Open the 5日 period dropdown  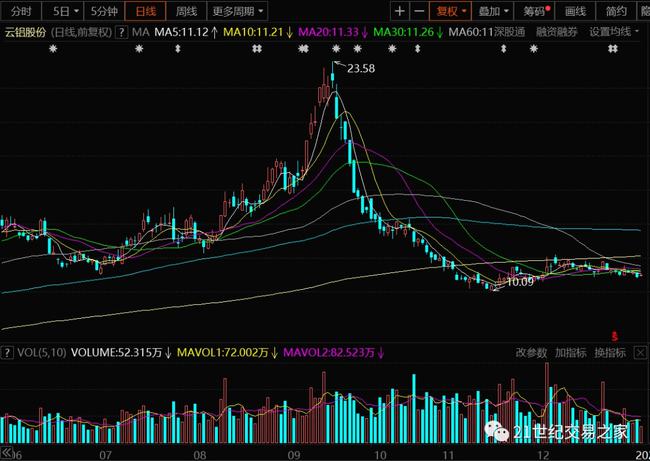click(65, 11)
